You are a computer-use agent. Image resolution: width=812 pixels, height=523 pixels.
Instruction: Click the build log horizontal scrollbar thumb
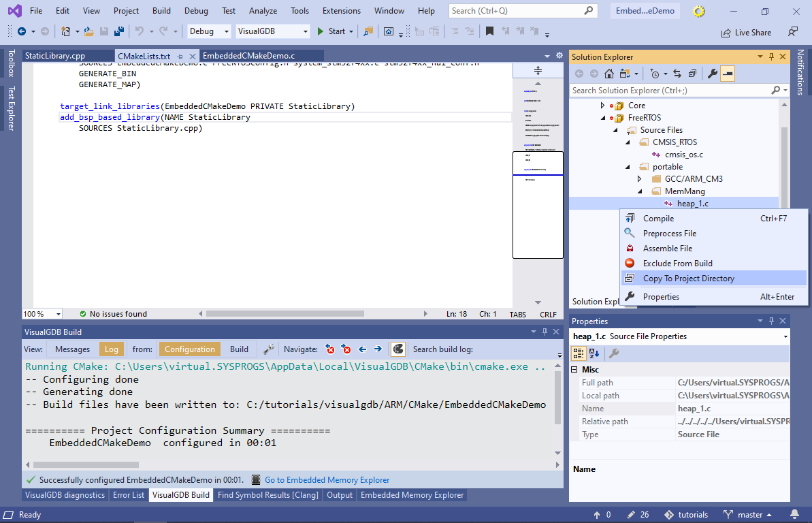pos(86,465)
